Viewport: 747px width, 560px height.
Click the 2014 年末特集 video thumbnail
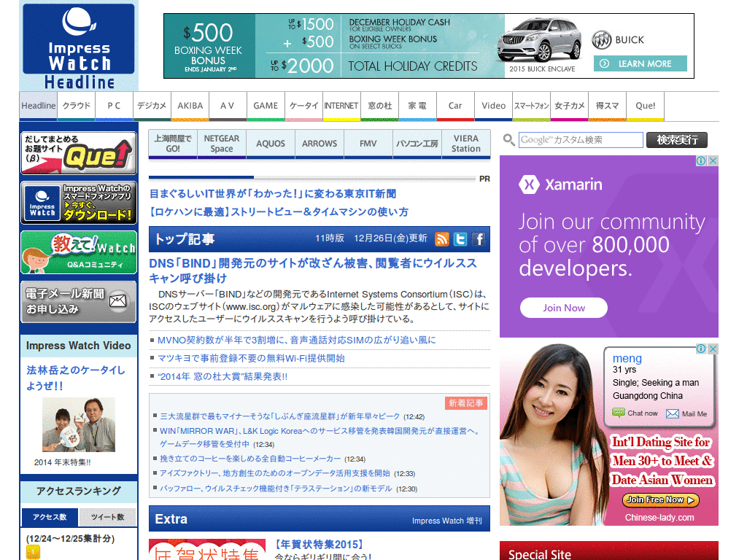pyautogui.click(x=79, y=425)
